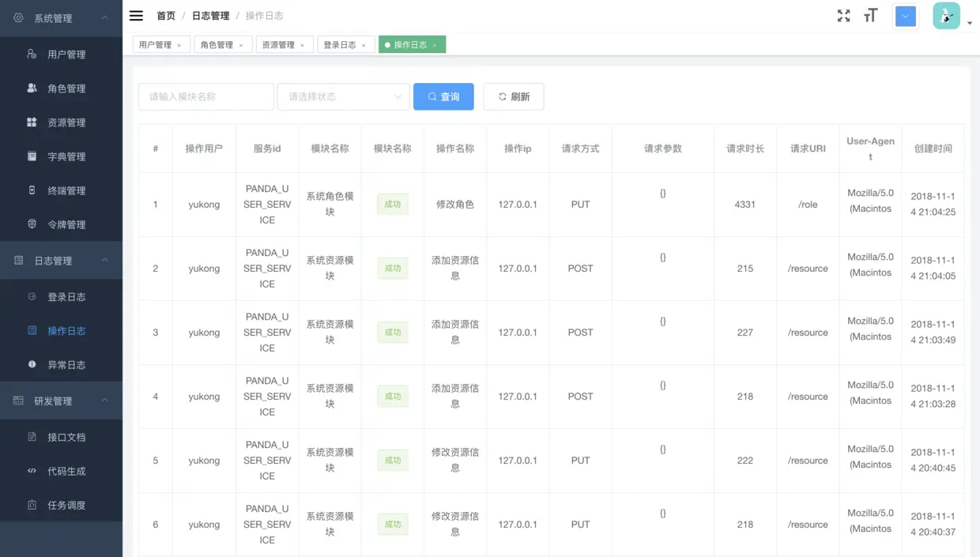Go to 首页 breadcrumb link
Screen dimensions: 980x557
[166, 16]
